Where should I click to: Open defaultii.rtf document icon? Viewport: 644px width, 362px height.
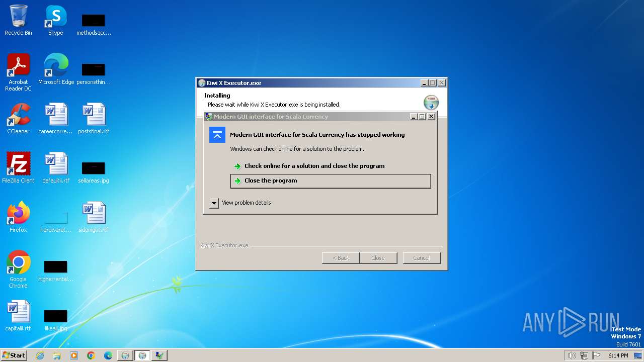(x=56, y=168)
